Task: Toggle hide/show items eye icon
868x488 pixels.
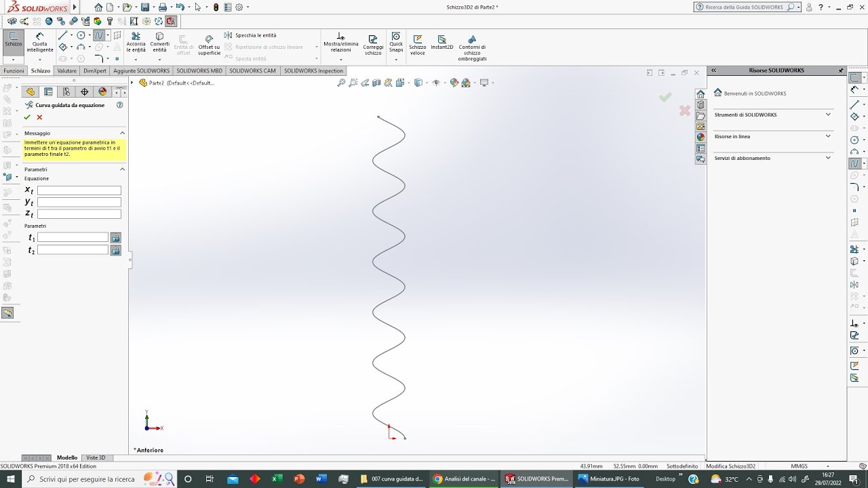Action: 436,83
